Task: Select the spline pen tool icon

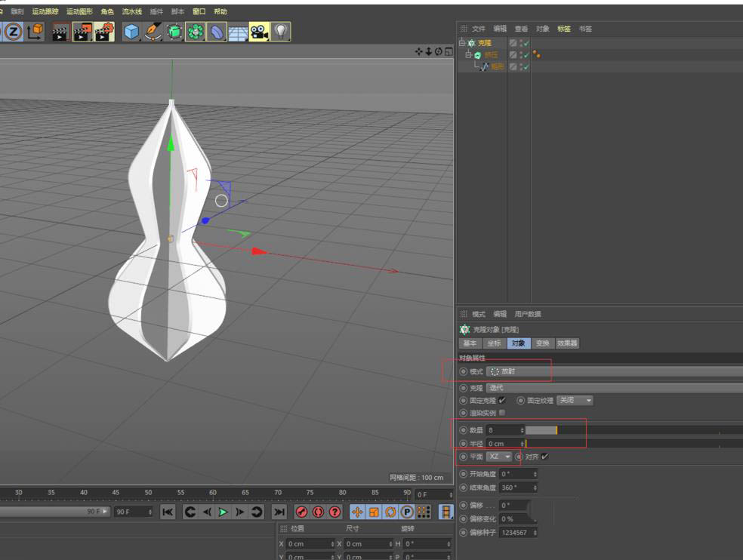Action: tap(153, 32)
